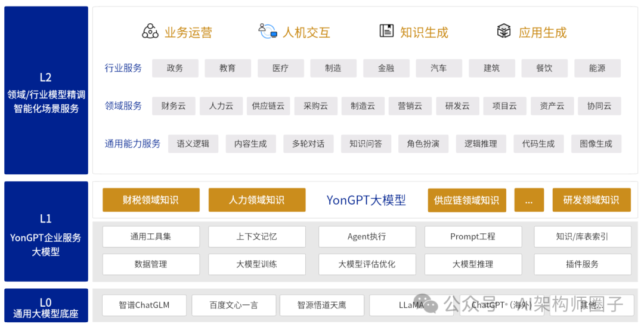Select the 智源悟道天鹰 base model box
Image resolution: width=644 pixels, height=330 pixels.
[x=322, y=306]
